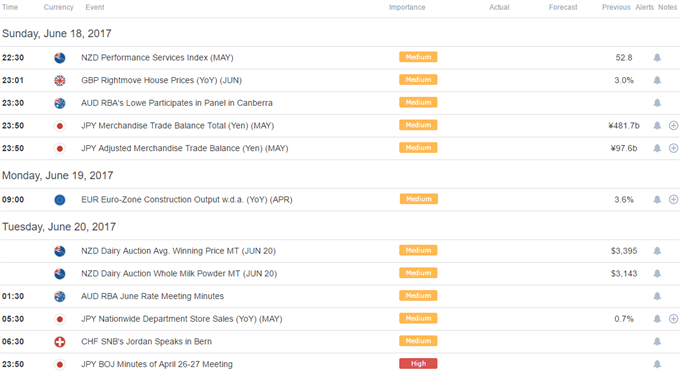Expand CHF SNB's Jordan Speaks in Bern details
The width and height of the screenshot is (680, 374).
[340, 341]
